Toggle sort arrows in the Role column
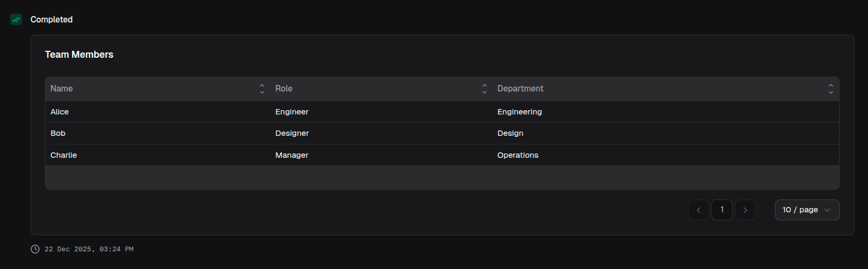 point(484,89)
